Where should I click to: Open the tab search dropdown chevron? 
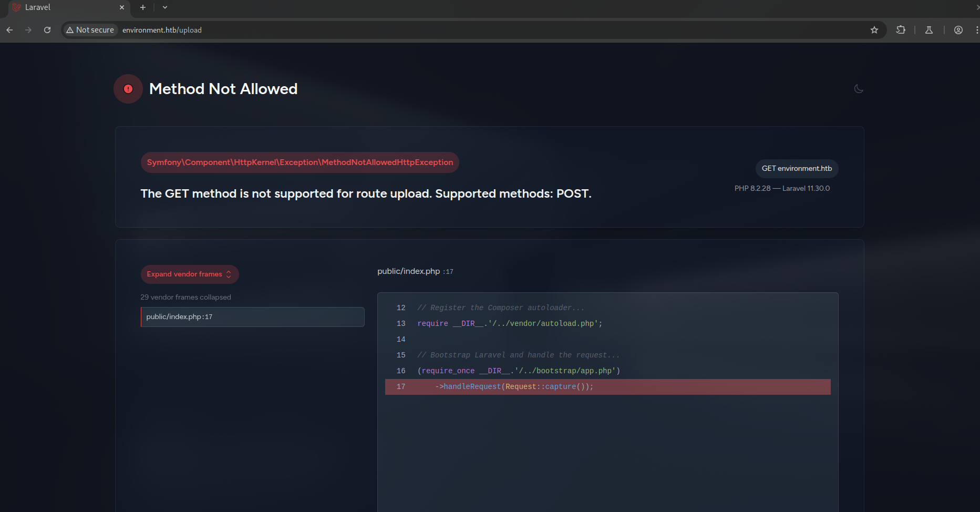point(165,7)
